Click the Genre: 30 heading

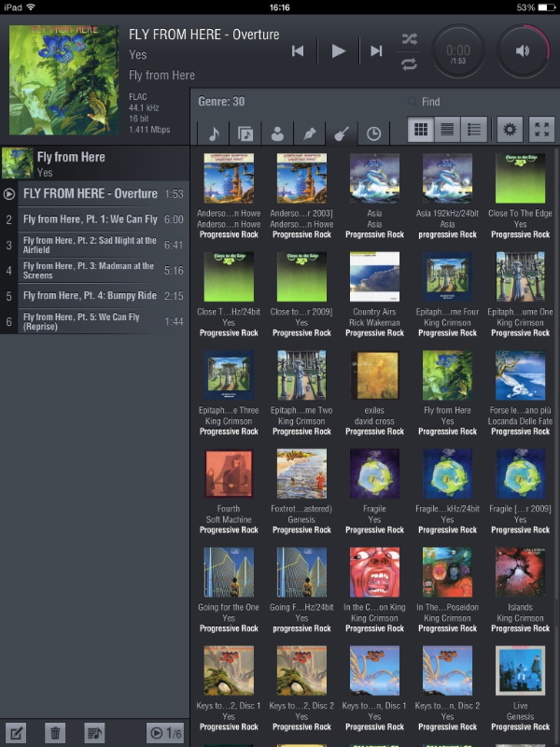[221, 102]
